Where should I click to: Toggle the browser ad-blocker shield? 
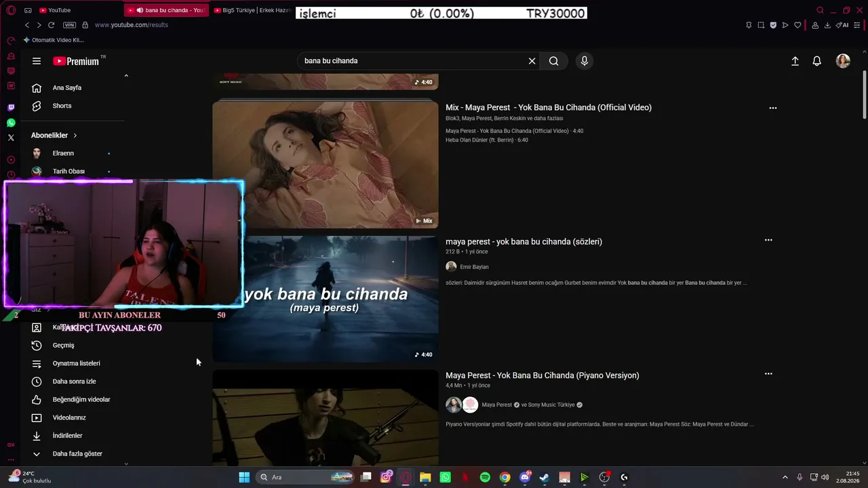pyautogui.click(x=773, y=25)
